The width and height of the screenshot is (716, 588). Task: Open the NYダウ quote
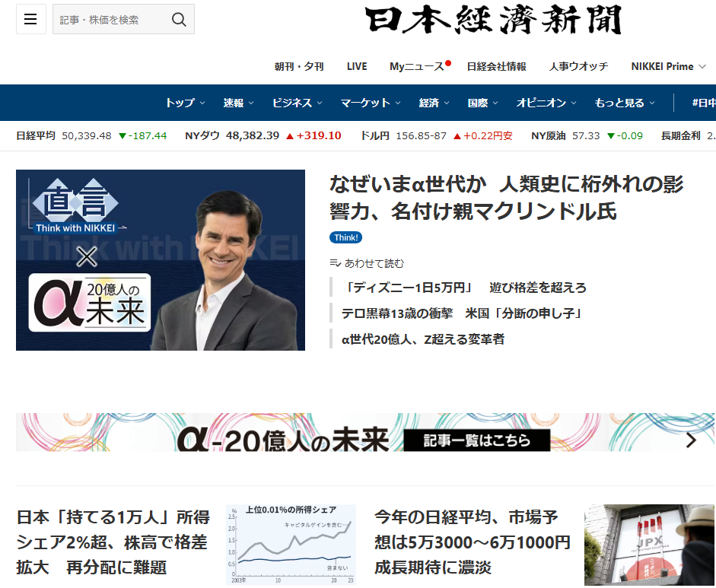[x=263, y=135]
